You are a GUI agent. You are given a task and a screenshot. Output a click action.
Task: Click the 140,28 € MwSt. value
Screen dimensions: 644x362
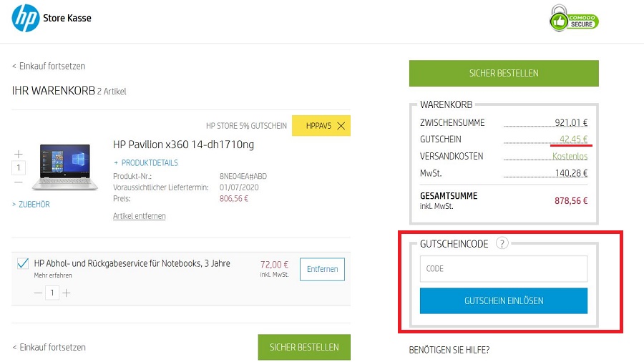click(x=571, y=173)
